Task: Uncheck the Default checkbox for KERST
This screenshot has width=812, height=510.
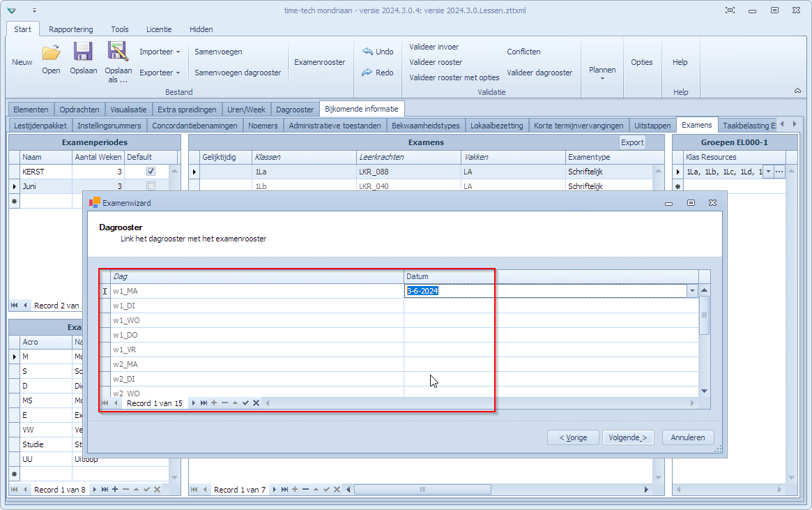Action: tap(151, 171)
